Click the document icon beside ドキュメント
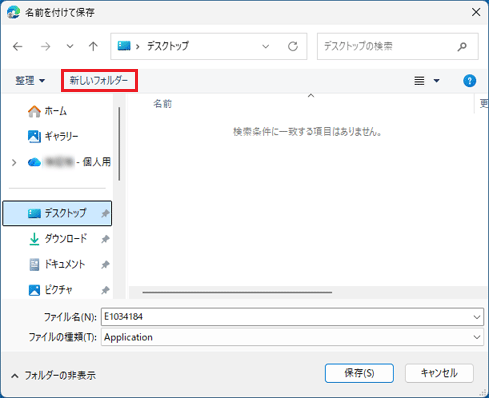This screenshot has height=398, width=489. [34, 265]
